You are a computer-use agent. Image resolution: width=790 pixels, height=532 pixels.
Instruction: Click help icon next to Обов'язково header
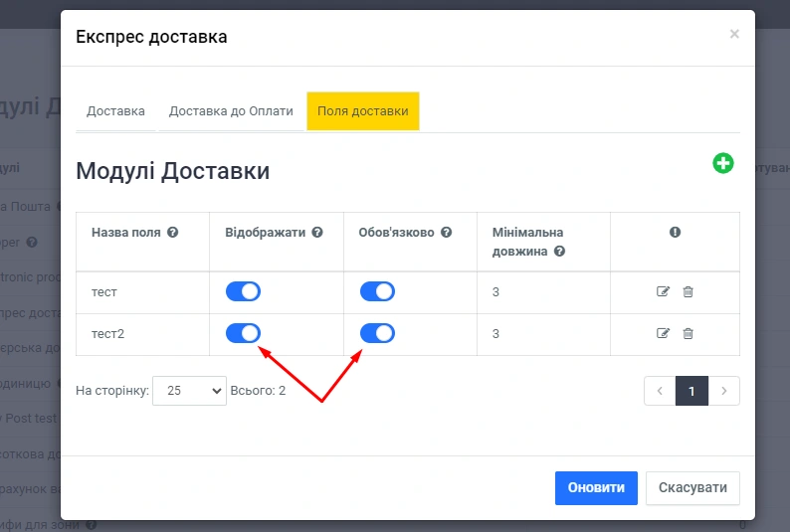pos(447,232)
